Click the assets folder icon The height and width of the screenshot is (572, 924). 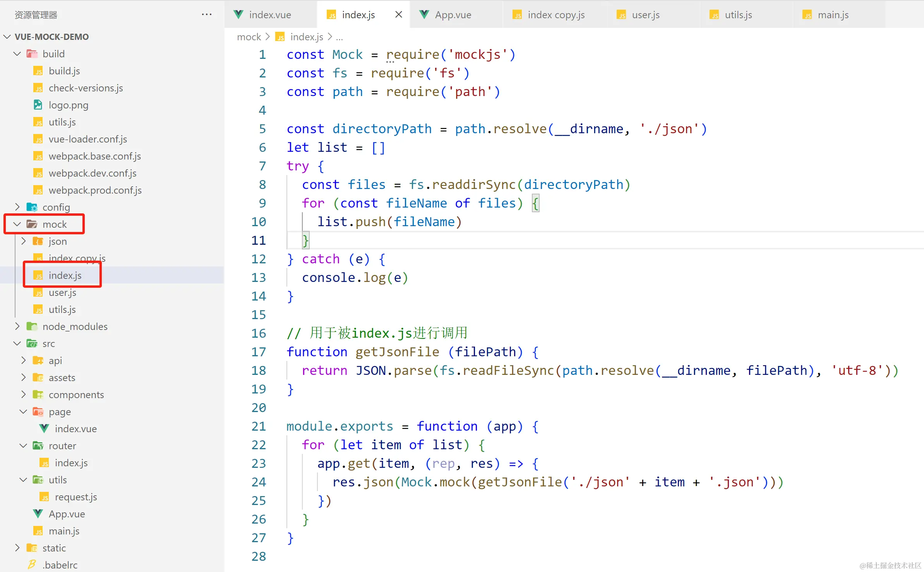pyautogui.click(x=38, y=378)
